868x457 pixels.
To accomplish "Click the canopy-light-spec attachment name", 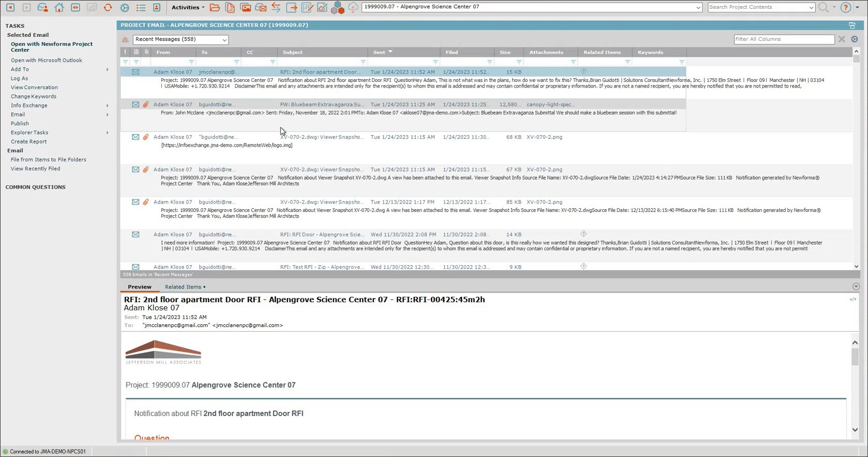I will tap(550, 104).
